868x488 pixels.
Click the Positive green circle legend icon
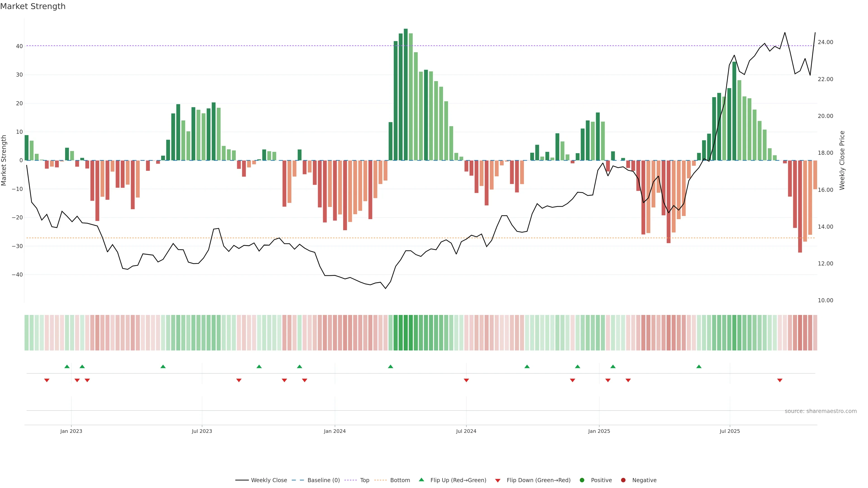point(582,480)
